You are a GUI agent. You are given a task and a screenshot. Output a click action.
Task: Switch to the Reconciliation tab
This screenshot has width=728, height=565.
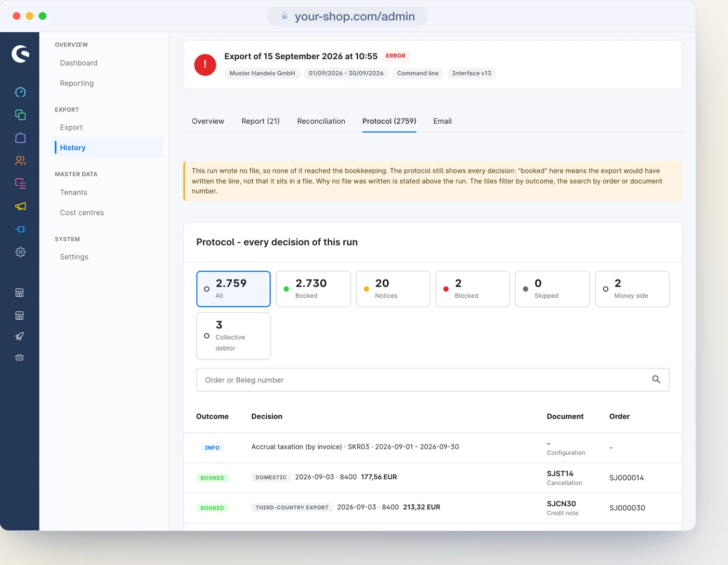(x=321, y=121)
